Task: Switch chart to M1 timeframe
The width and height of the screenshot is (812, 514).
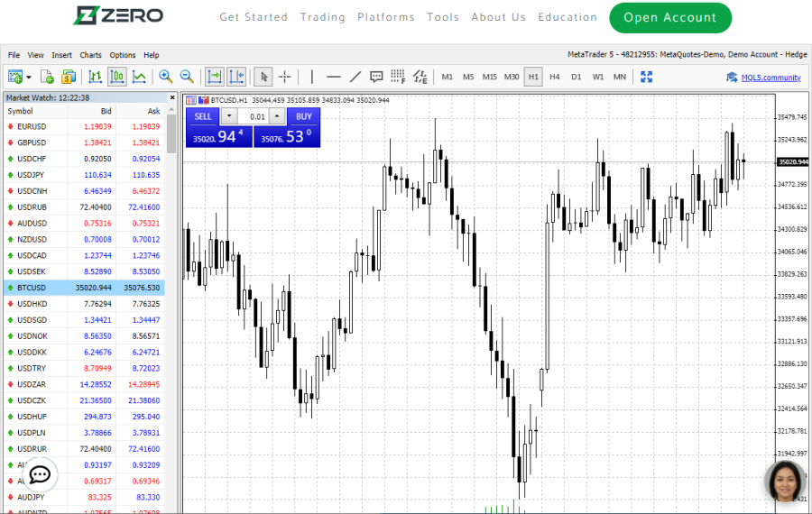Action: click(448, 78)
